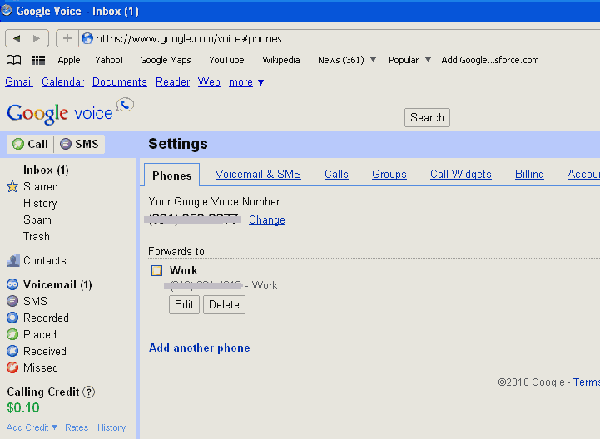
Task: Open the News bookmarks folder dropdown
Action: [x=373, y=60]
